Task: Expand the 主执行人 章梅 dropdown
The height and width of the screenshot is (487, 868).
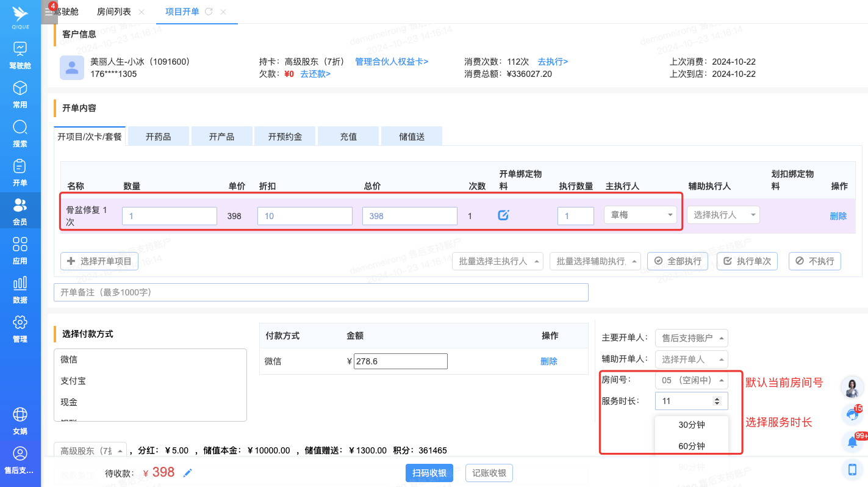Action: 640,215
